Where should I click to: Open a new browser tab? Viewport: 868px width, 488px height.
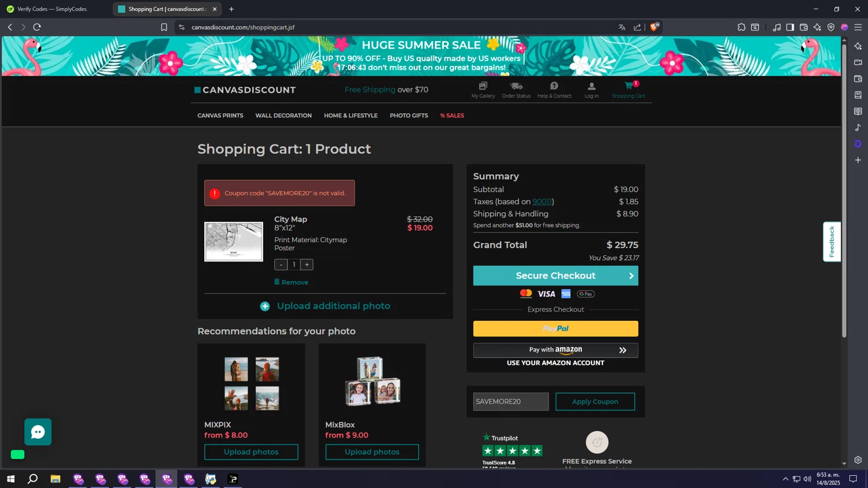231,9
